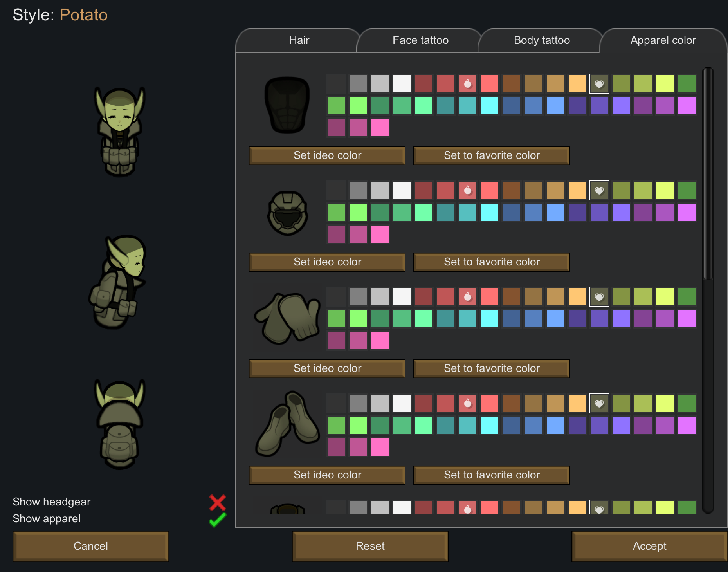Screen dimensions: 728x572
Task: Click Set to favorite color for body armor
Action: tap(492, 155)
